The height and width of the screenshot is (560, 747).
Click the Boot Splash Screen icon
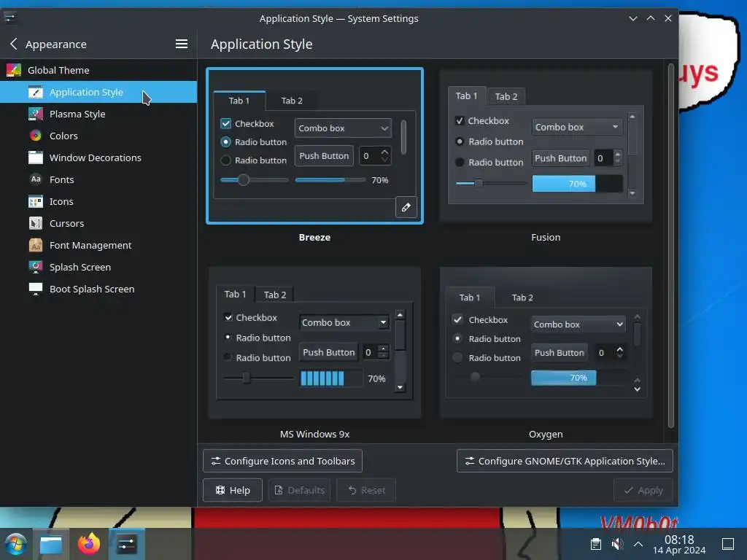(x=36, y=289)
